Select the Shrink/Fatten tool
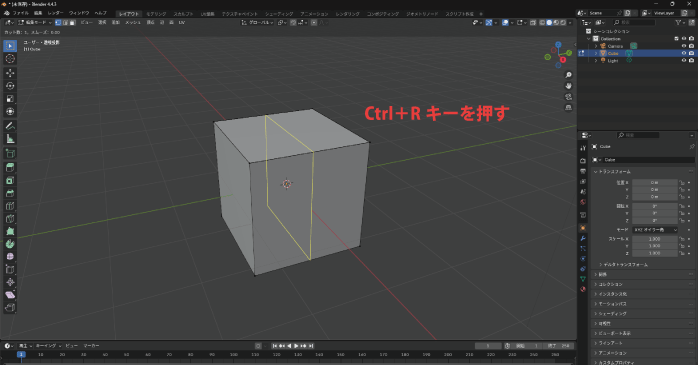This screenshot has height=365, width=698. [x=10, y=282]
